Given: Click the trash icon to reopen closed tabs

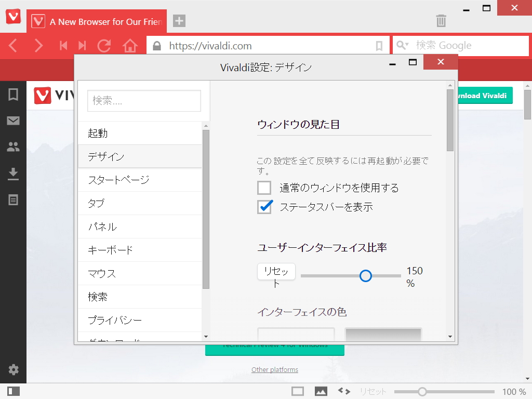Looking at the screenshot, I should point(441,21).
